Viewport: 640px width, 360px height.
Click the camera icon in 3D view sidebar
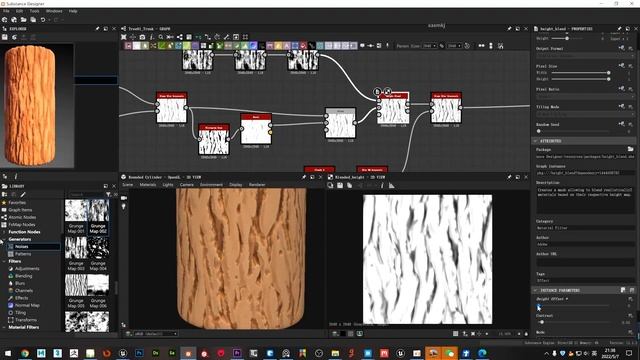(124, 198)
